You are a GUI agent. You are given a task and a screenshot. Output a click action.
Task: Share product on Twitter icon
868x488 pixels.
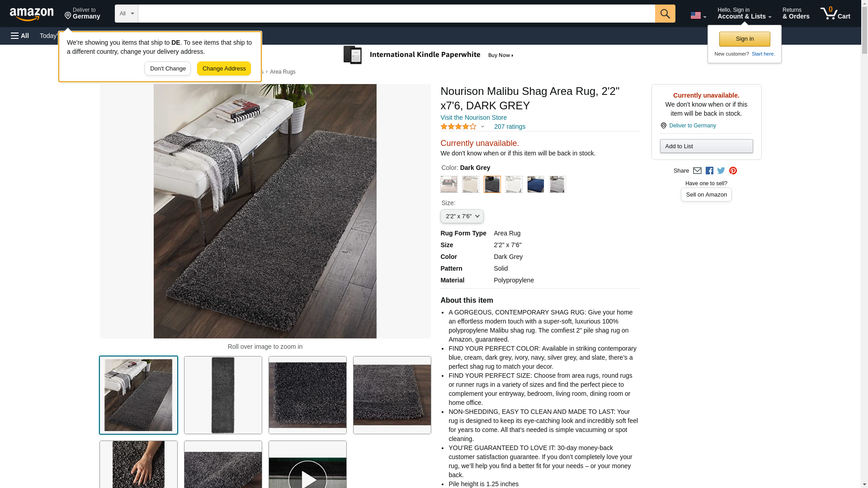click(x=721, y=171)
